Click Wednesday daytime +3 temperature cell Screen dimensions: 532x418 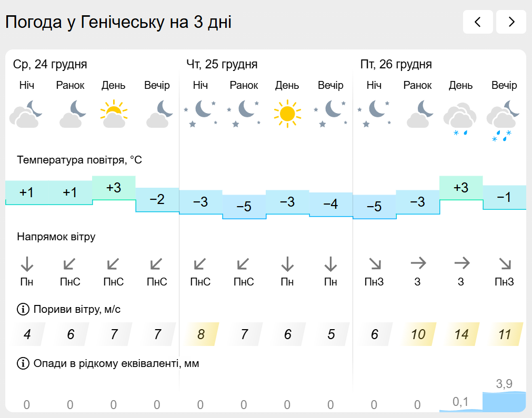click(114, 188)
